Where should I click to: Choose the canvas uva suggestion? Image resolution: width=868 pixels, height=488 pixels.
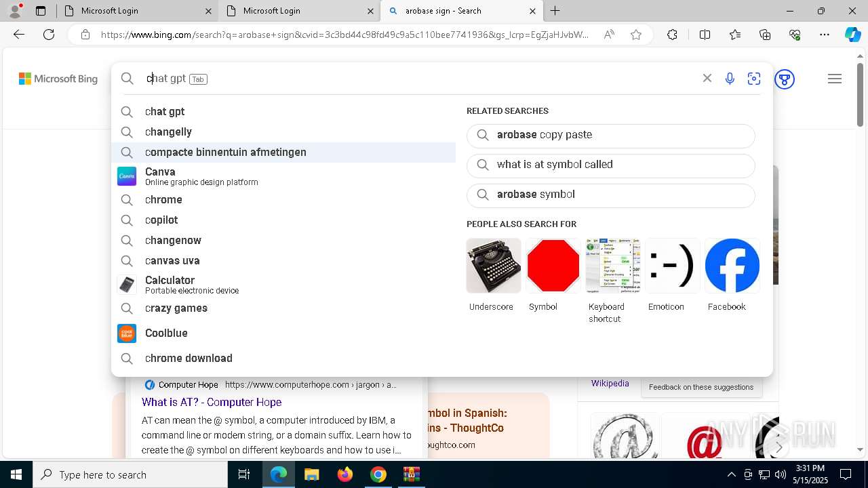tap(283, 260)
